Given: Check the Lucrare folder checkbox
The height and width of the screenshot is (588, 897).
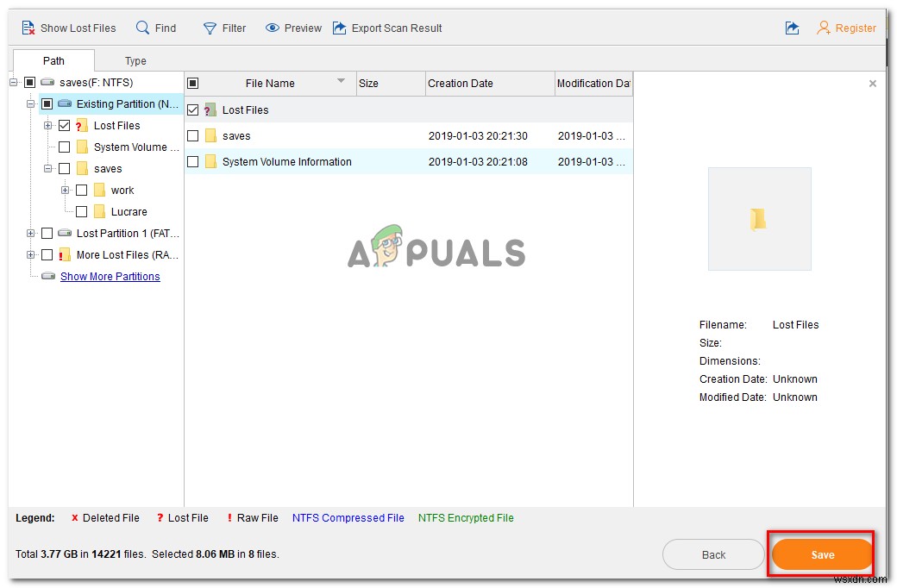Looking at the screenshot, I should pos(81,211).
